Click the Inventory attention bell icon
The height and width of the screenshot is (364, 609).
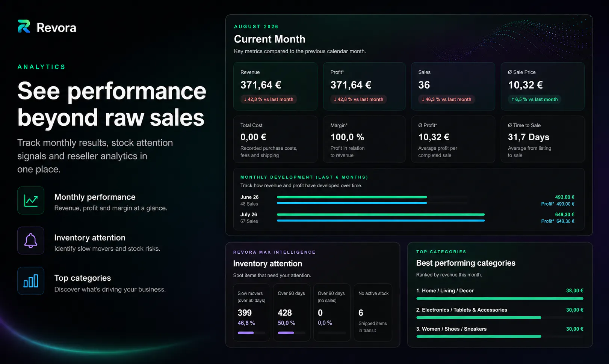pyautogui.click(x=31, y=241)
